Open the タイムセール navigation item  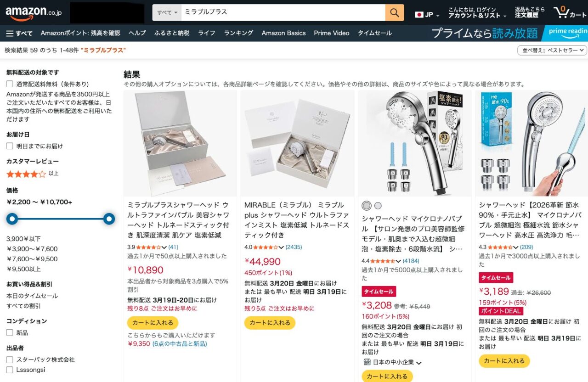[375, 33]
